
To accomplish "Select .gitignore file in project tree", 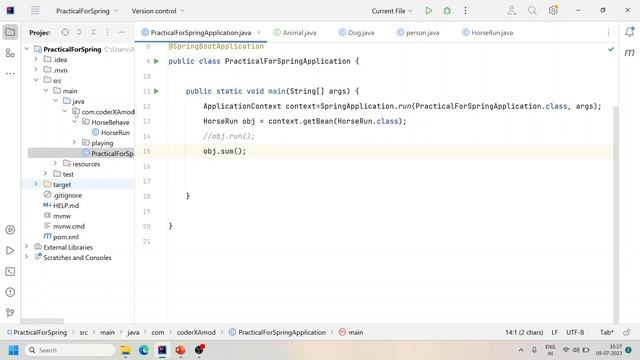I will point(62,195).
